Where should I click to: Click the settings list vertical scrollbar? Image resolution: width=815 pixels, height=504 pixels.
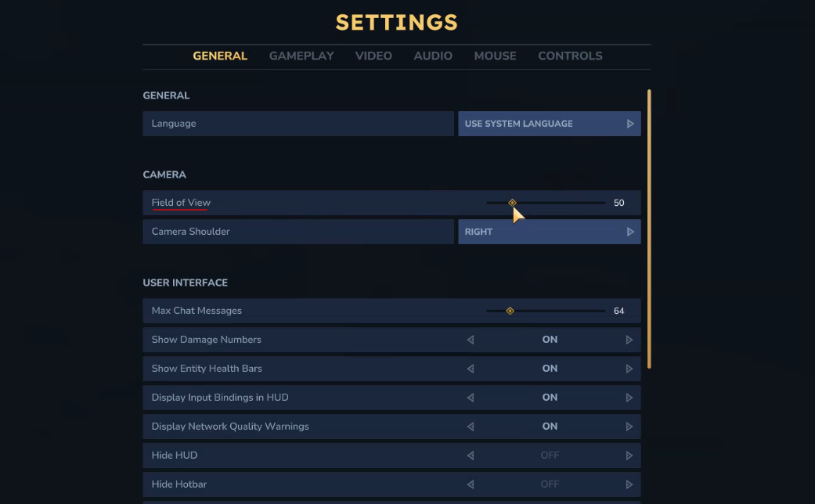649,227
